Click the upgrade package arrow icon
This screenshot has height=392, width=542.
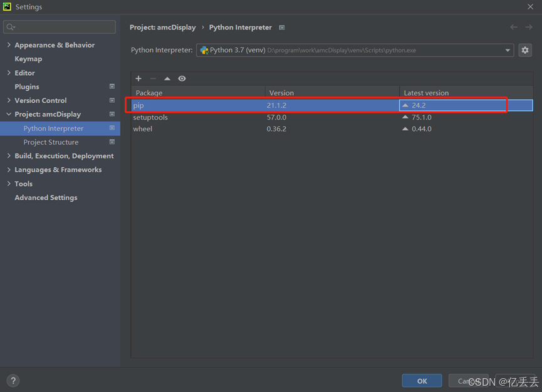167,79
